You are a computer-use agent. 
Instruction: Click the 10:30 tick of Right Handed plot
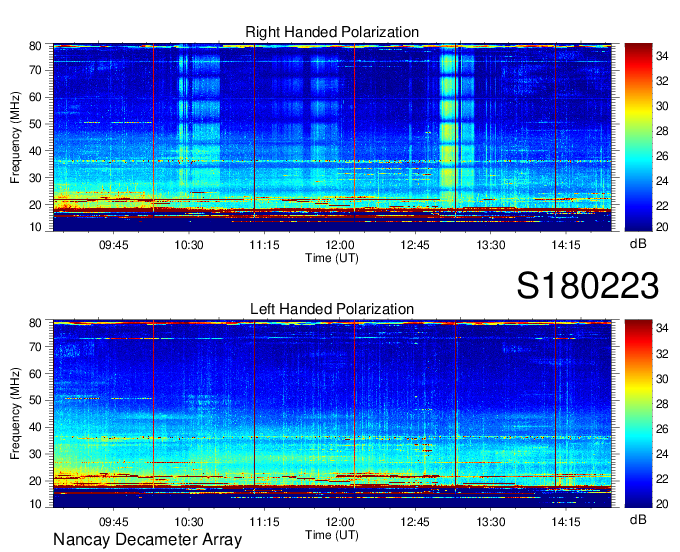pos(189,245)
